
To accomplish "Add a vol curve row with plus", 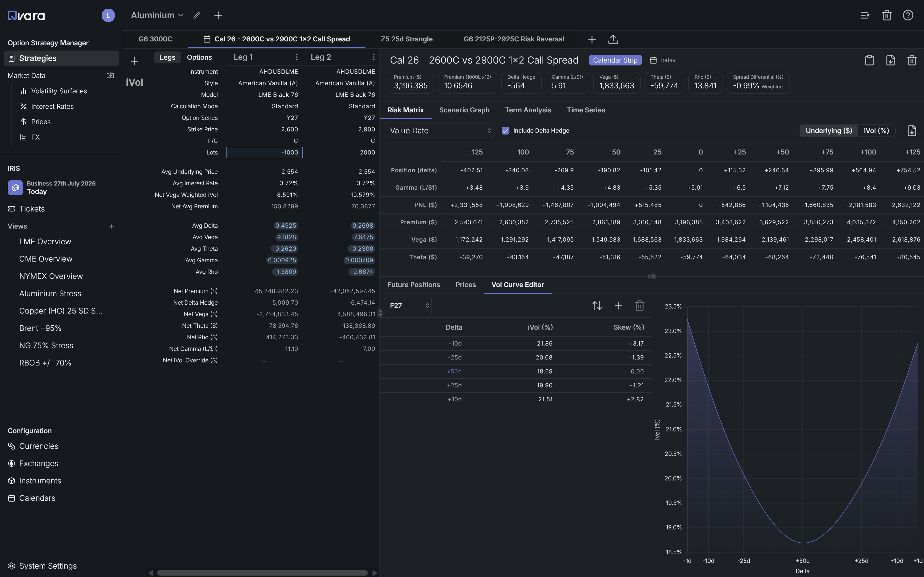I will coord(618,306).
